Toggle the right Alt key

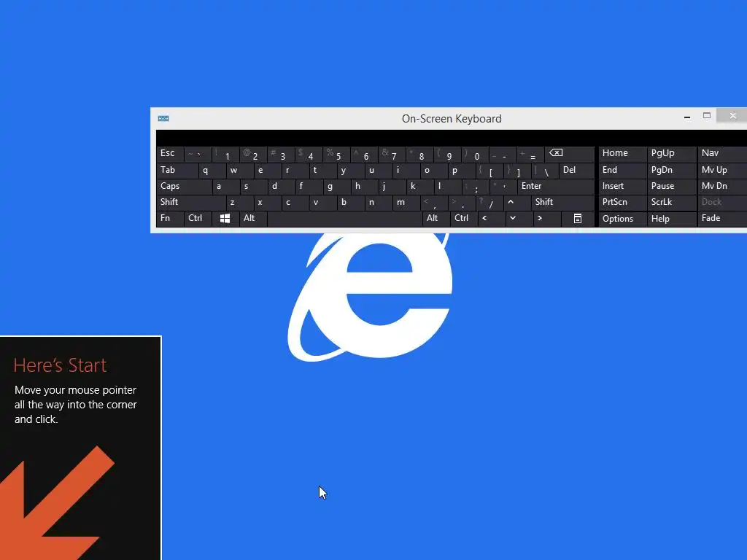pos(436,219)
